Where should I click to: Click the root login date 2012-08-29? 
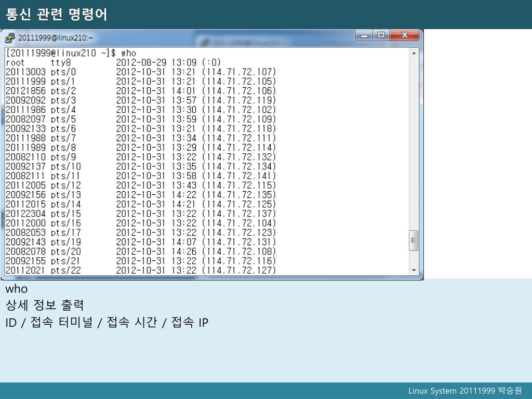141,62
